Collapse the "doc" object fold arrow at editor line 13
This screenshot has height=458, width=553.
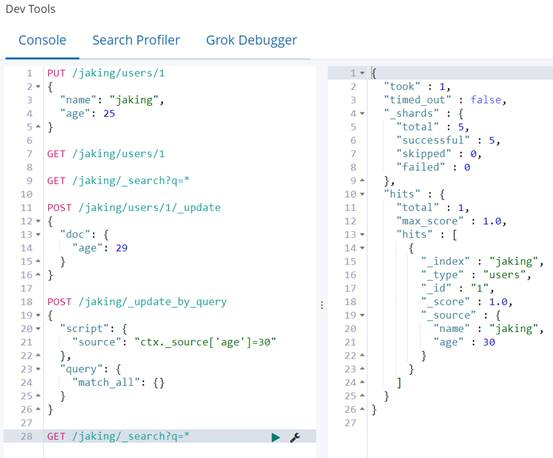click(38, 234)
